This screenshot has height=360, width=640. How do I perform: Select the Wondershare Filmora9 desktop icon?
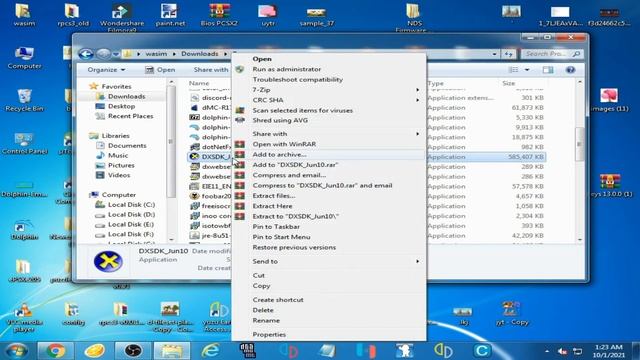pos(121,17)
